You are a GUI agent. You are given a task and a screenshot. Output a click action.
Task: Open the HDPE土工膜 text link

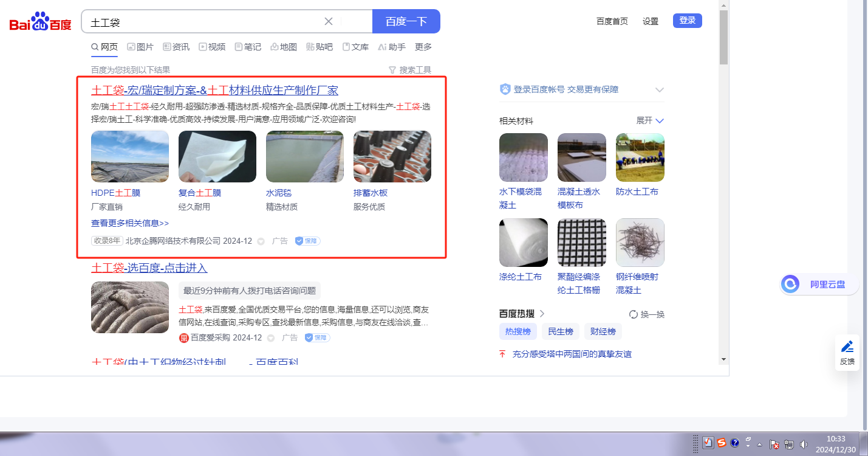[x=115, y=193]
